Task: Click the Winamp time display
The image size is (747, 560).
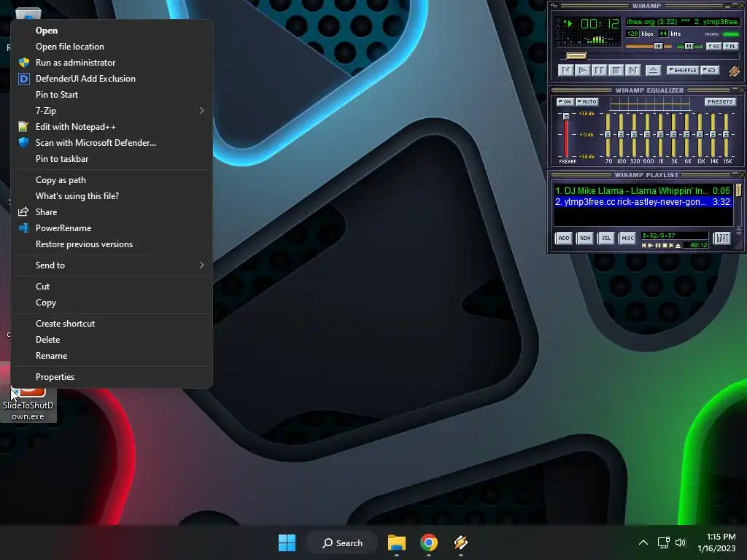Action: [x=600, y=23]
